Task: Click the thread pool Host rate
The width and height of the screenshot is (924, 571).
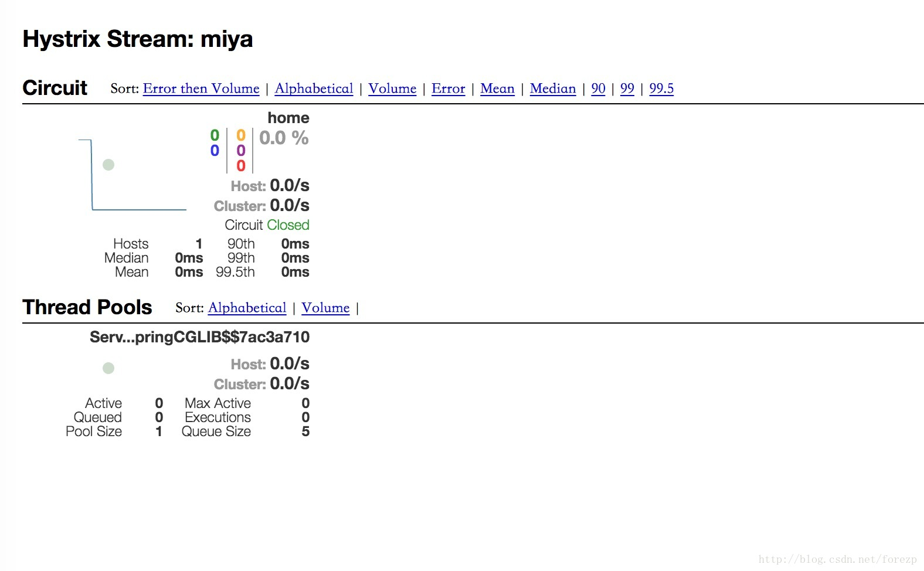Action: [x=290, y=364]
